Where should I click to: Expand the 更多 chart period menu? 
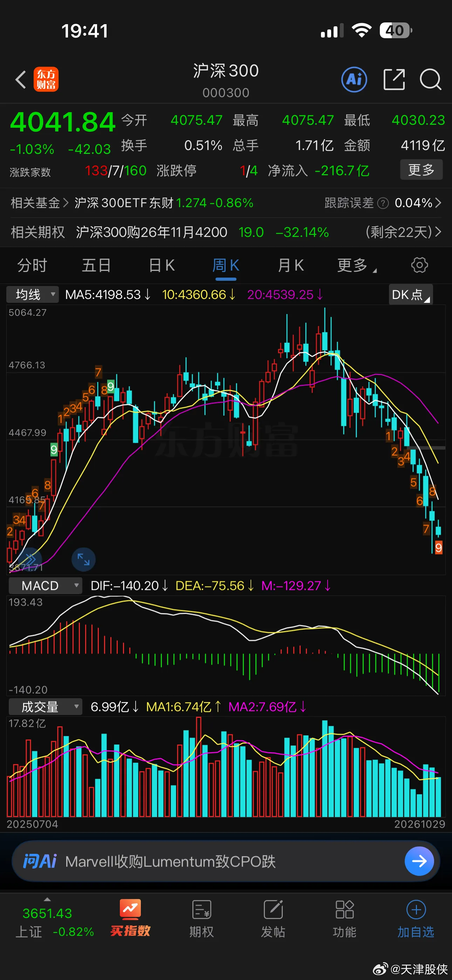[x=356, y=266]
